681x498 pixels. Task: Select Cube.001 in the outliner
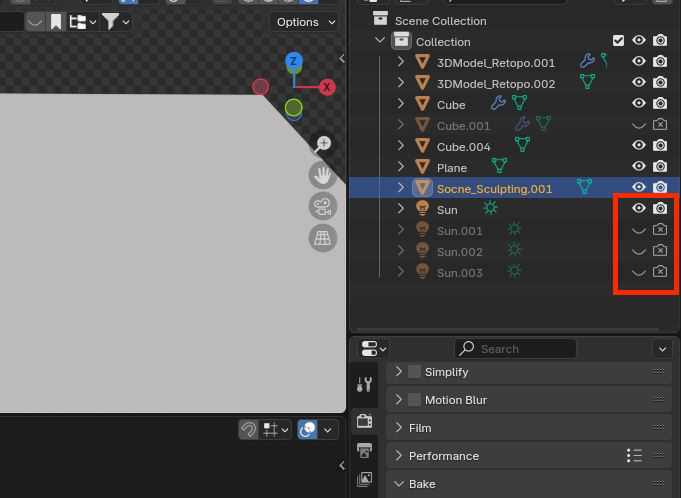(463, 126)
